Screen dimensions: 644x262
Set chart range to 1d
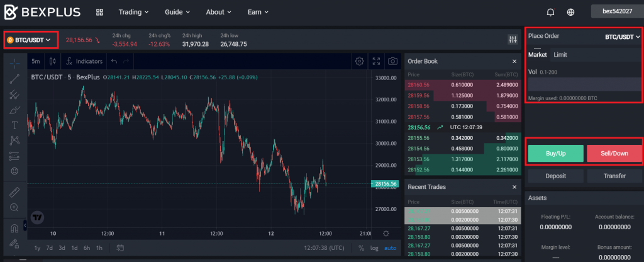point(74,248)
